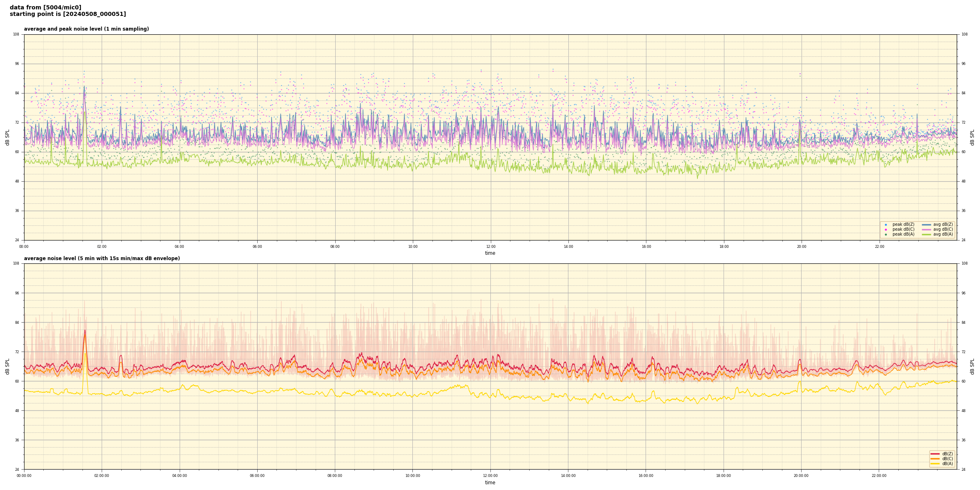Click the left 'dB SPL' label of bottom chart
980x490 pixels.
(x=7, y=366)
